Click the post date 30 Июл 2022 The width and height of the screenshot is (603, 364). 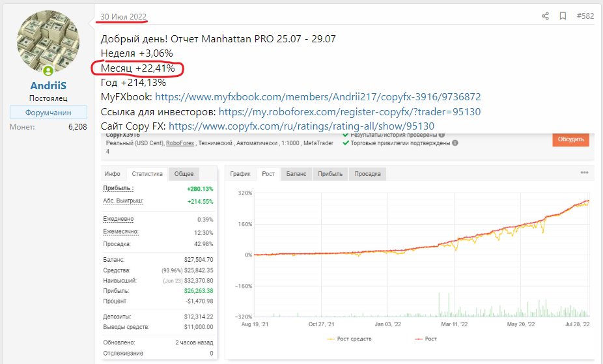point(124,17)
